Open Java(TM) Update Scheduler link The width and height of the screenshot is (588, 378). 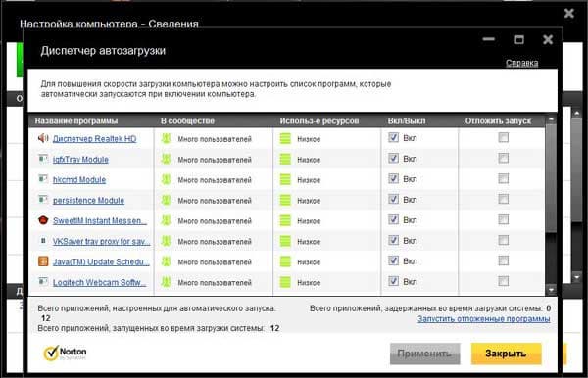click(101, 262)
